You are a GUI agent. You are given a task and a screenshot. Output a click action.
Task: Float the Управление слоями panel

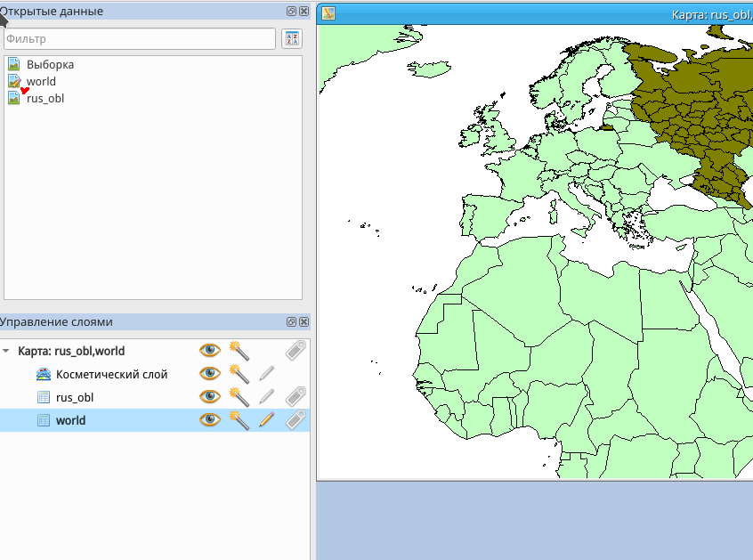tap(291, 321)
